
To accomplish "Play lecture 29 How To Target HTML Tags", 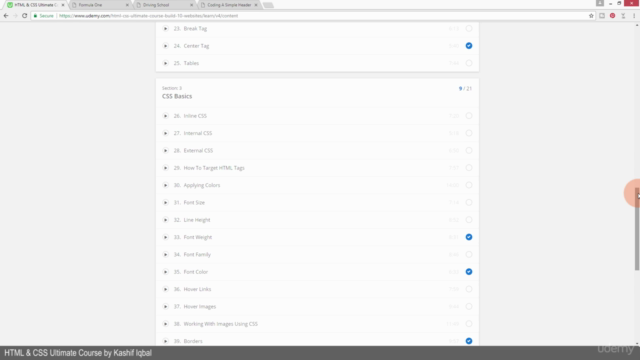I will pyautogui.click(x=165, y=168).
